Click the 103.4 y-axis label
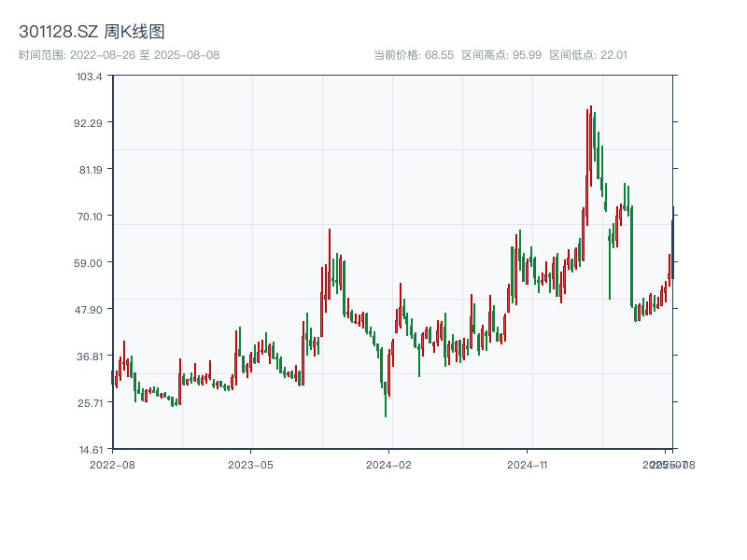This screenshot has width=747, height=560. [x=90, y=76]
